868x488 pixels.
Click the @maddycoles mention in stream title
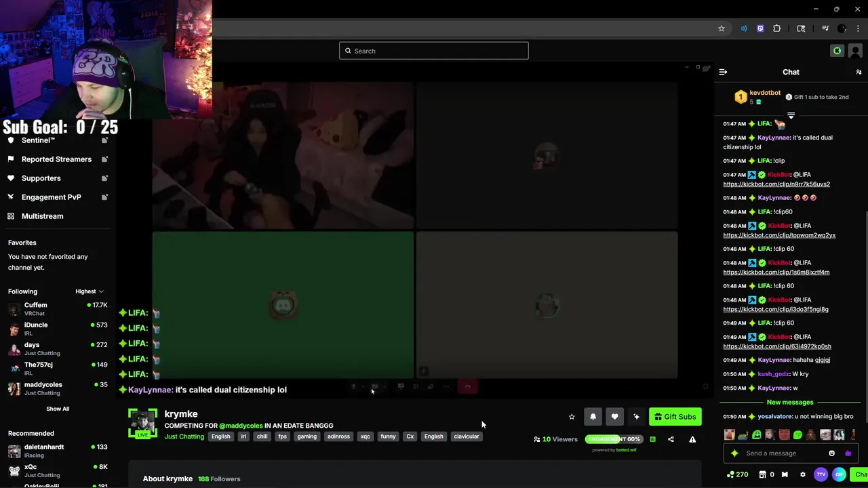[241, 426]
